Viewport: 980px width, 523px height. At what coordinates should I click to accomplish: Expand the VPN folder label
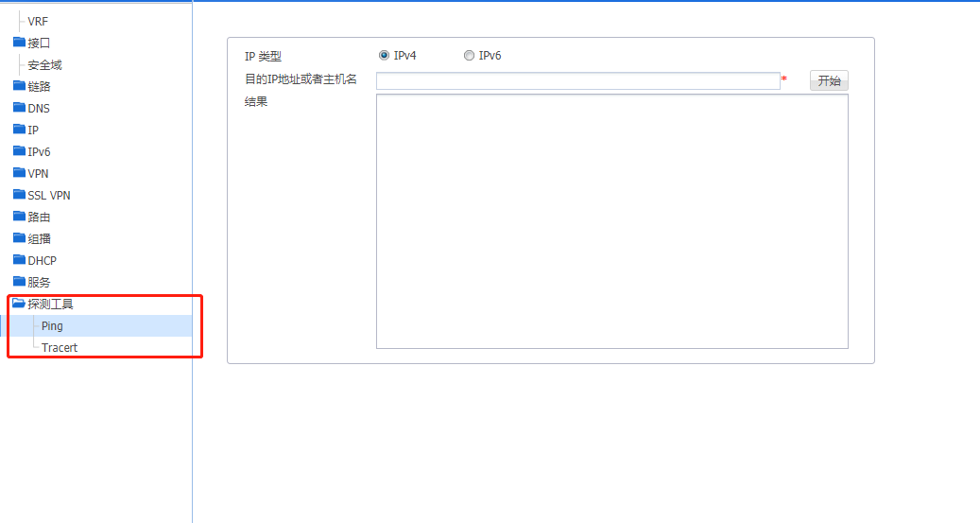coord(38,173)
